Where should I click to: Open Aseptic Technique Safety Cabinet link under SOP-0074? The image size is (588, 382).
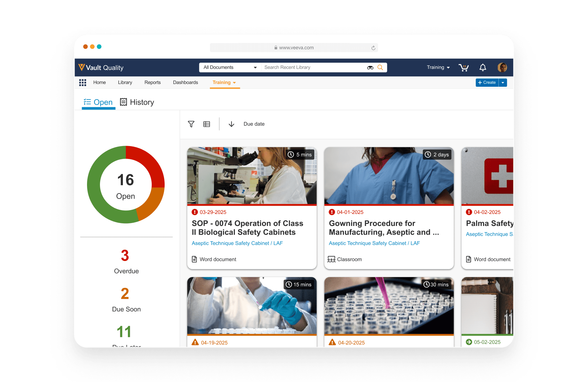tap(237, 243)
